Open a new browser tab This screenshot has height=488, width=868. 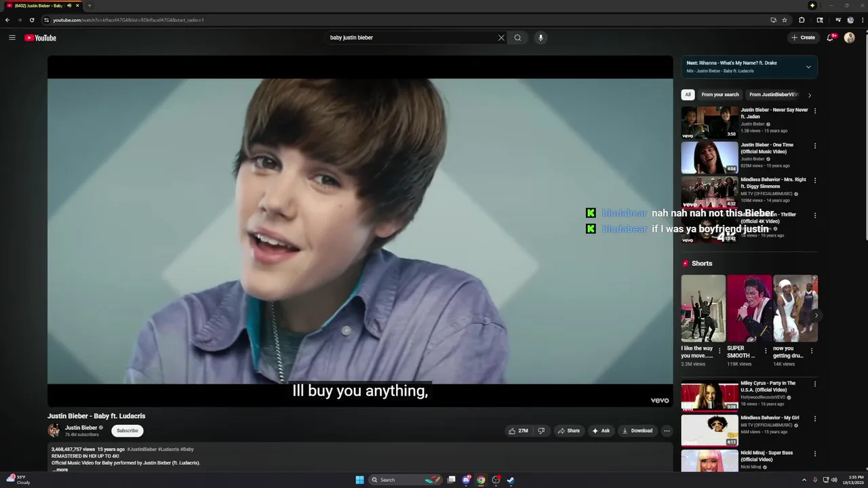[x=89, y=5]
